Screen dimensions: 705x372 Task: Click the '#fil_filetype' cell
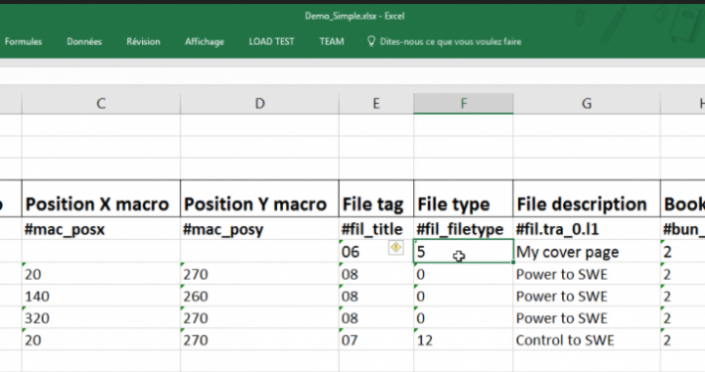point(463,229)
